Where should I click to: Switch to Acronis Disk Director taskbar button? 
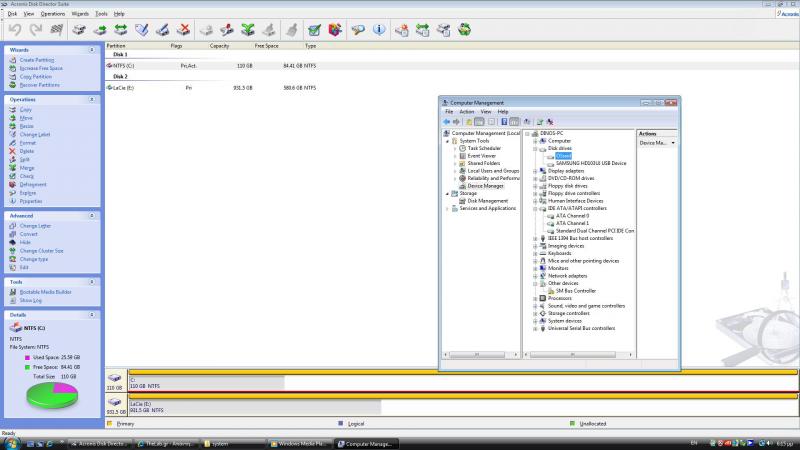coord(100,444)
